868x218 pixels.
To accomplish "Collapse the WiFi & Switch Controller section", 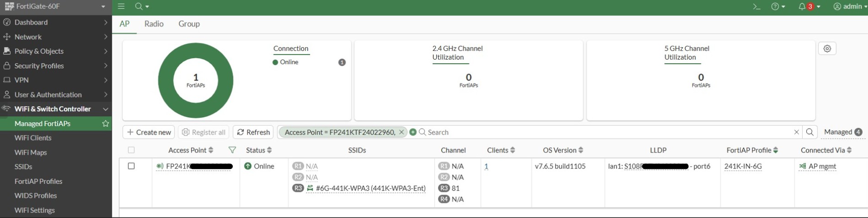I will coord(56,109).
